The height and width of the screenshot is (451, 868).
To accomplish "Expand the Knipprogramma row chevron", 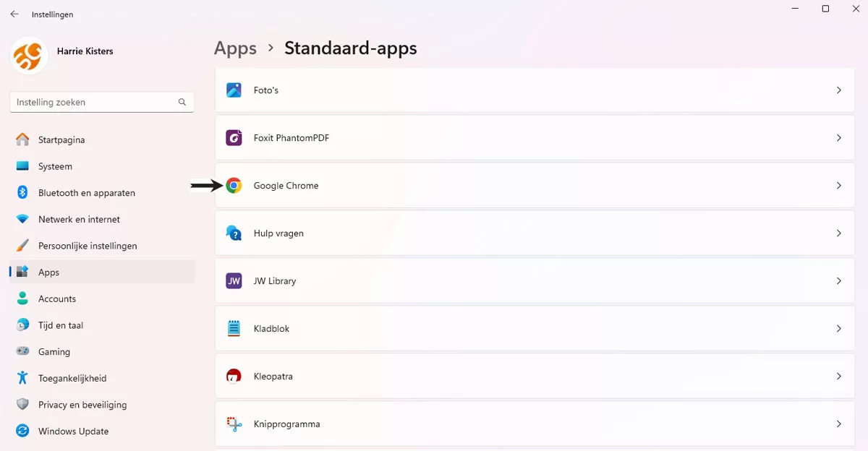I will (839, 424).
